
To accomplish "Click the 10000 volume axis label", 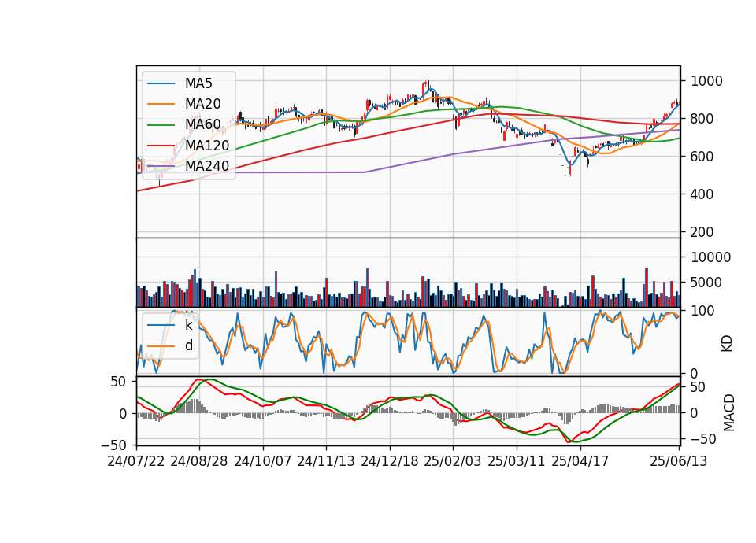I will [710, 257].
